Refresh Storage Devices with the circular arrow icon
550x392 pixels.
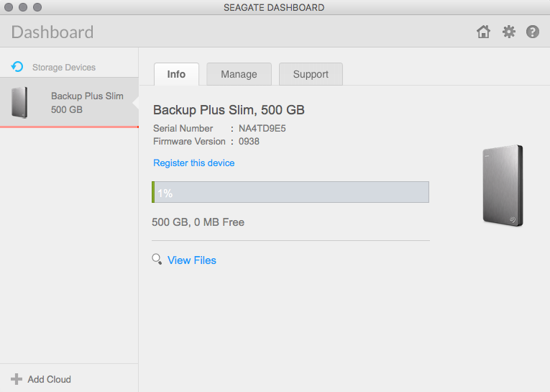[17, 67]
